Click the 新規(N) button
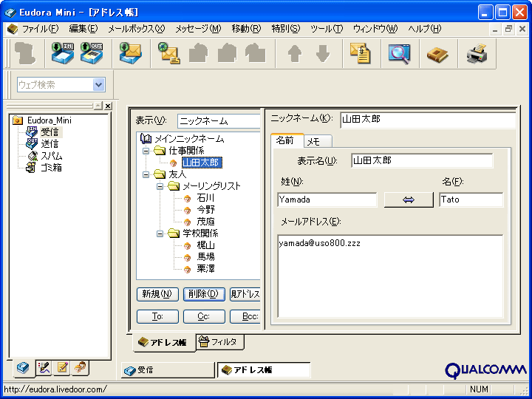The image size is (532, 399). 157,294
